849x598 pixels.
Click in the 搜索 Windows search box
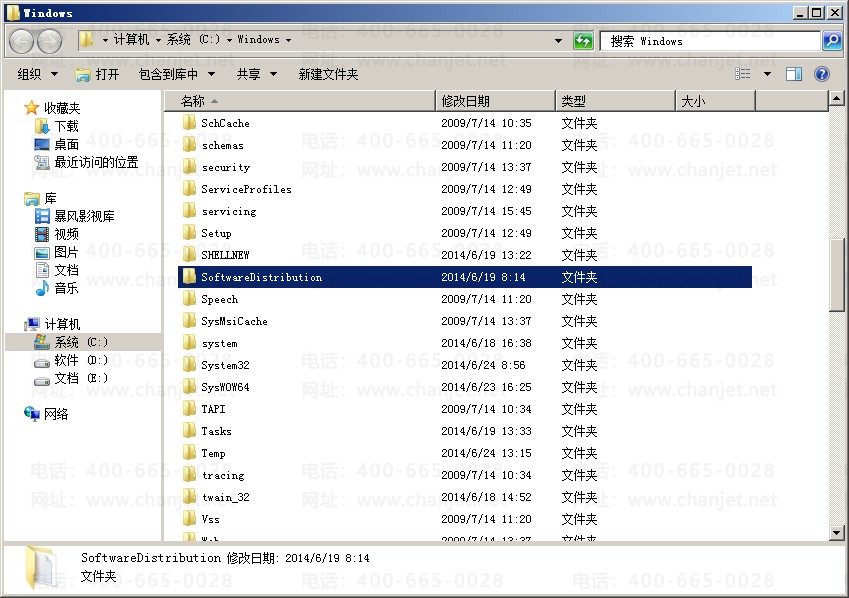pyautogui.click(x=710, y=41)
